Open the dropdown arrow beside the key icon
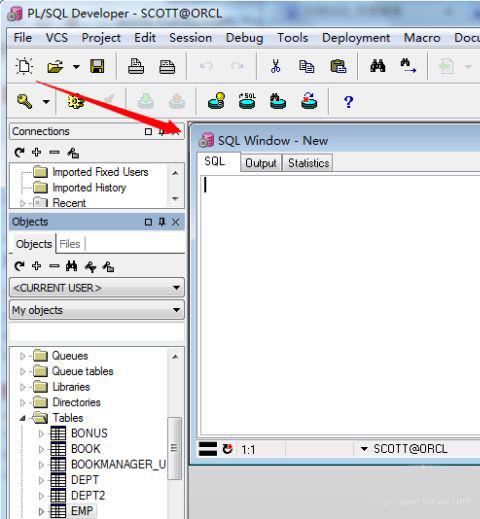The width and height of the screenshot is (480, 519). pos(46,101)
